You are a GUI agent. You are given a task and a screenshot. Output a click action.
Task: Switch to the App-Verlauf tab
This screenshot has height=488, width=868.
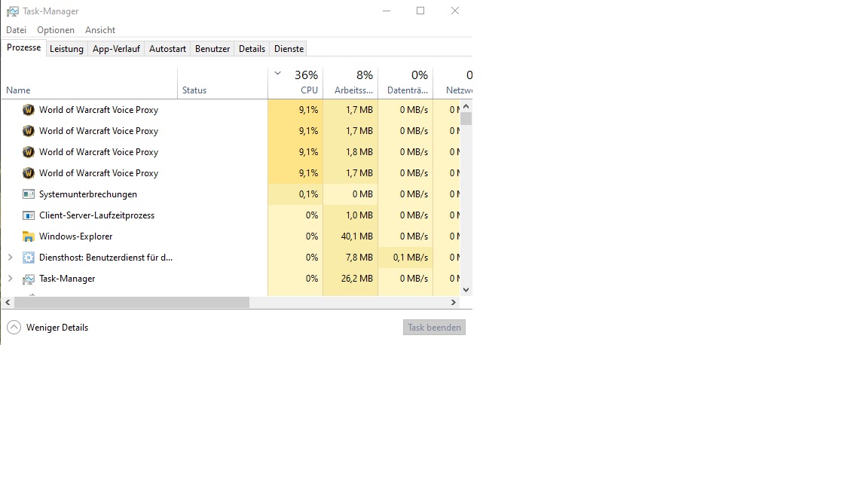(116, 49)
